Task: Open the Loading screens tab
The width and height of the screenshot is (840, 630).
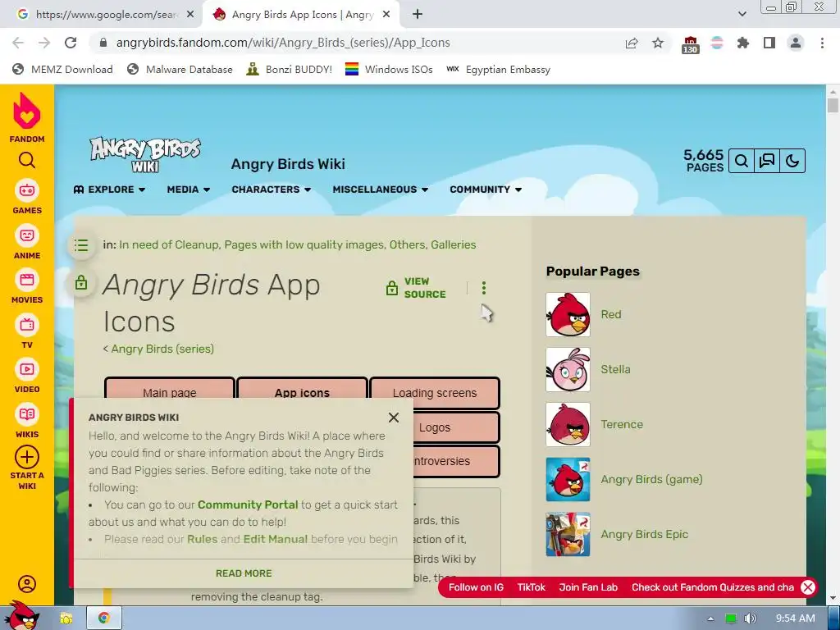Action: click(435, 393)
